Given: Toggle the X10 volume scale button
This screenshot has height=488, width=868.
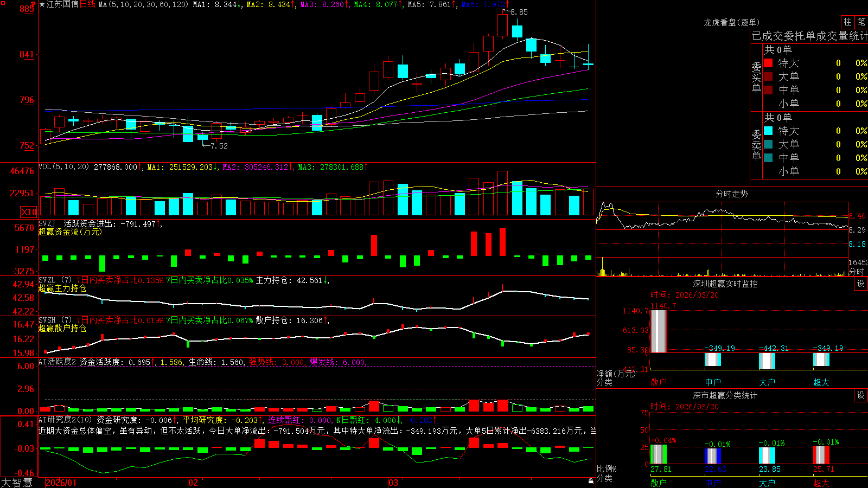Looking at the screenshot, I should point(29,212).
